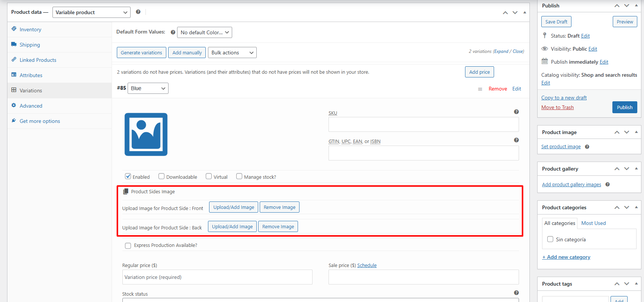
Task: Switch to Most Used categories tab
Action: point(593,223)
